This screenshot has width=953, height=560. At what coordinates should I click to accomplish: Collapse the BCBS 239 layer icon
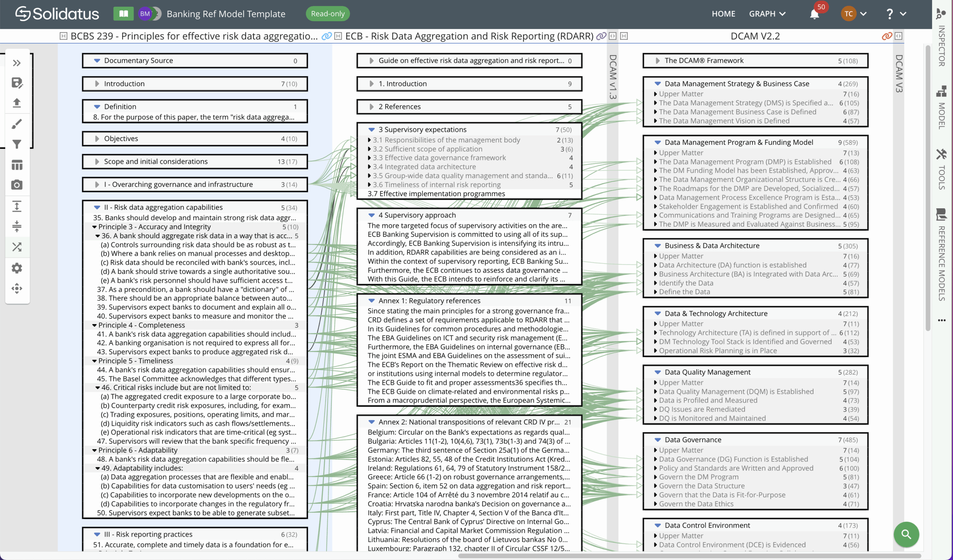(x=64, y=36)
